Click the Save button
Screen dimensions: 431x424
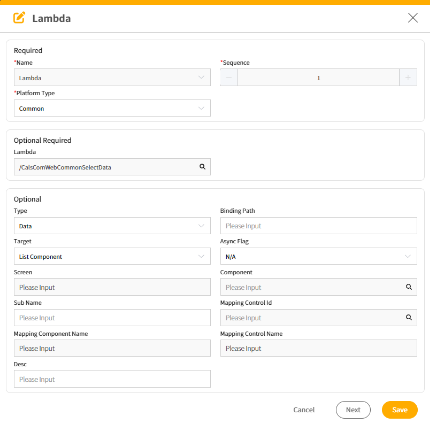click(400, 410)
